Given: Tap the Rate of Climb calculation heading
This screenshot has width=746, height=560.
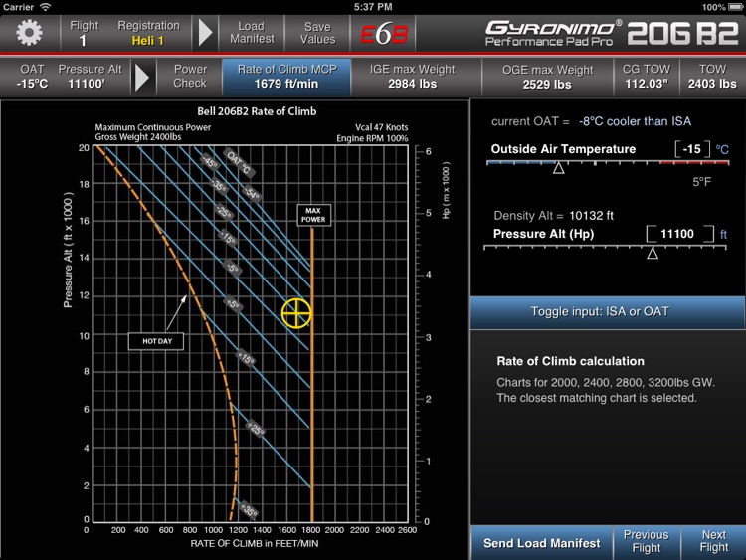Looking at the screenshot, I should (570, 361).
